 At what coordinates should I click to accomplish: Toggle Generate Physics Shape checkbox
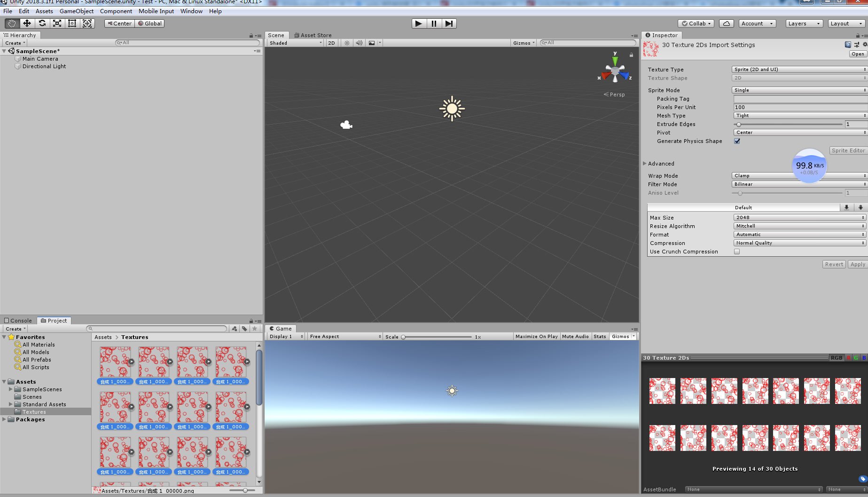pyautogui.click(x=737, y=141)
